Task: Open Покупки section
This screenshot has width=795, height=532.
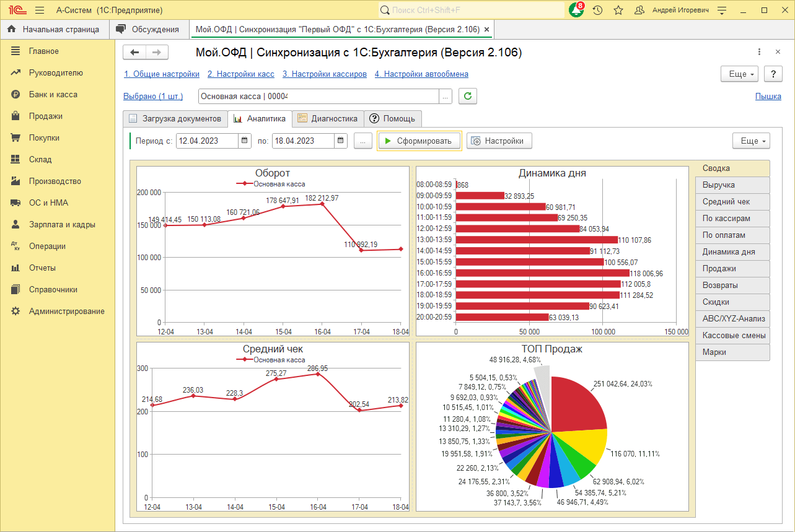Action: [58, 137]
